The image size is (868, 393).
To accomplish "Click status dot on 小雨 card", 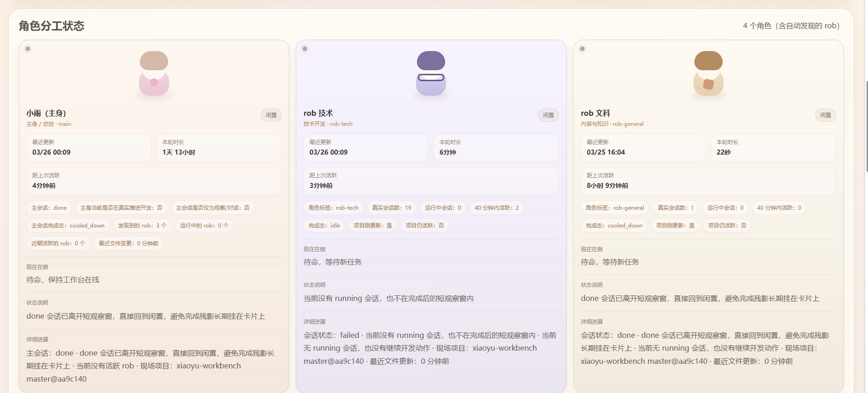I will coord(28,49).
